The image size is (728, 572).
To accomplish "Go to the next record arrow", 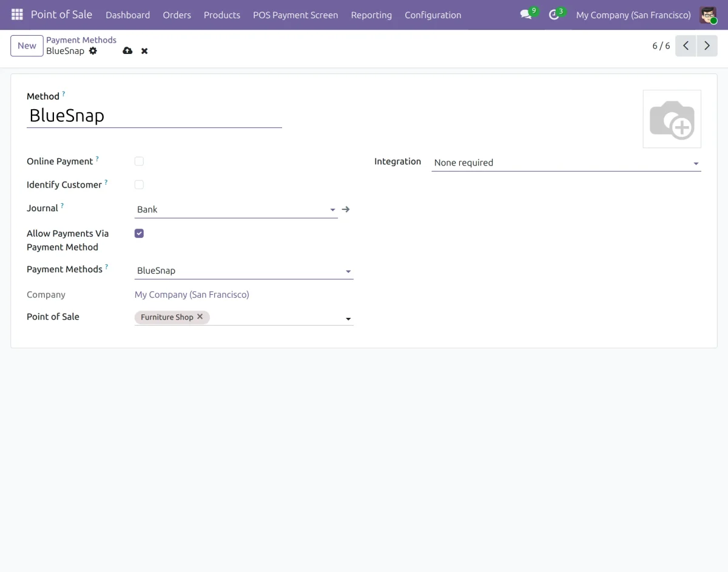I will [x=707, y=45].
